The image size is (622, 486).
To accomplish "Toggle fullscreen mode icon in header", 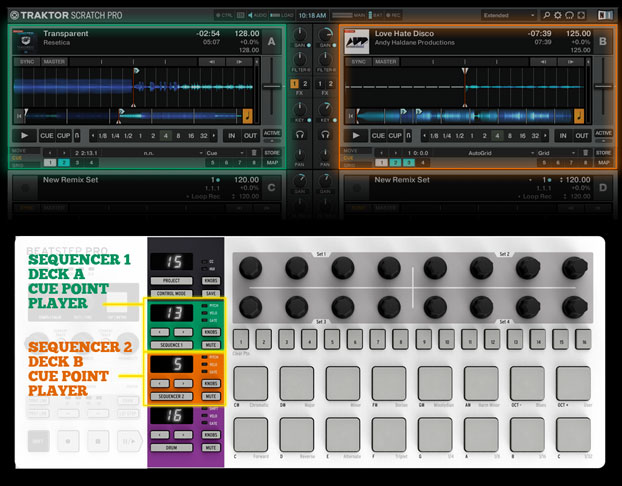I will (x=581, y=15).
